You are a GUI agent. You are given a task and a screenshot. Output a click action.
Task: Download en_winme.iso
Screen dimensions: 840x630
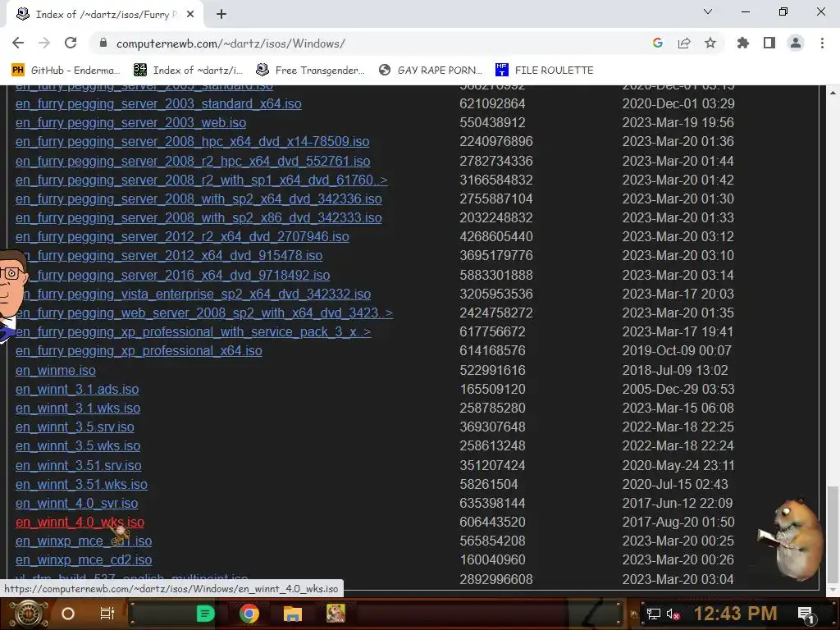(56, 370)
